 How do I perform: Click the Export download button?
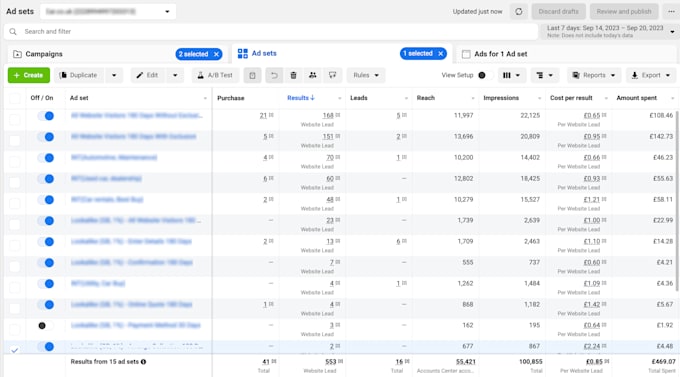coord(645,75)
